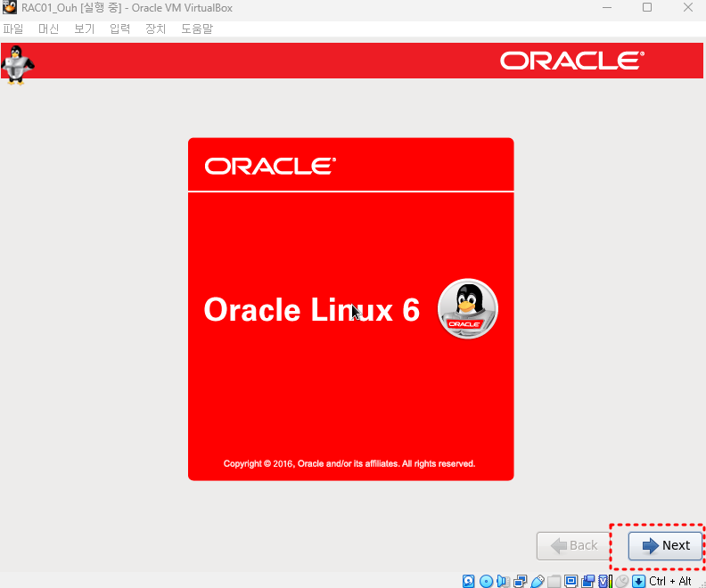Open the 보기 menu
706x588 pixels.
click(x=84, y=29)
